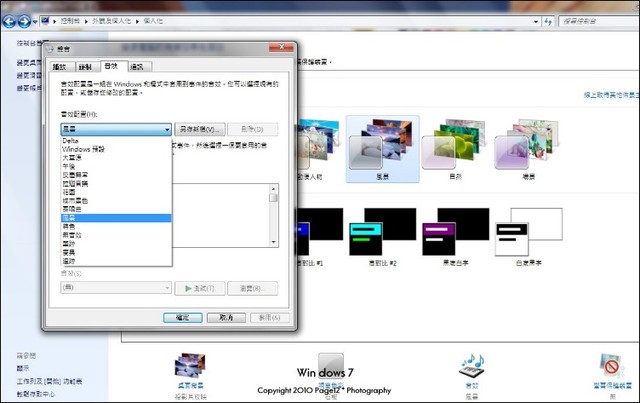Collapse the sound scheme combo box arrow

tap(167, 129)
